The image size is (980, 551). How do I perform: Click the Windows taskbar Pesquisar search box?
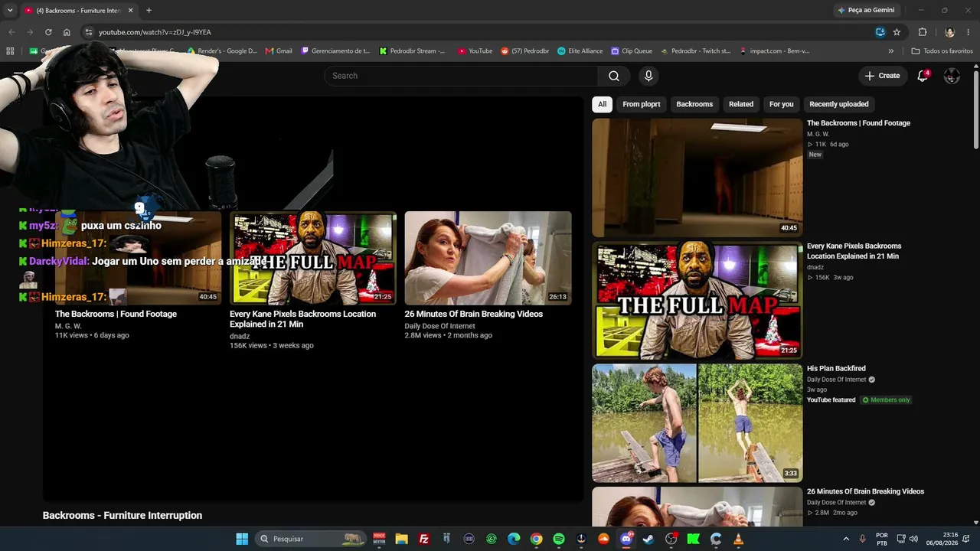[x=311, y=539]
